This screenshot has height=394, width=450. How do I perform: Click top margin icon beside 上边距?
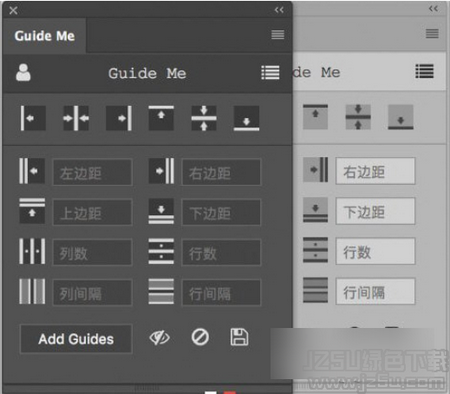coord(32,211)
